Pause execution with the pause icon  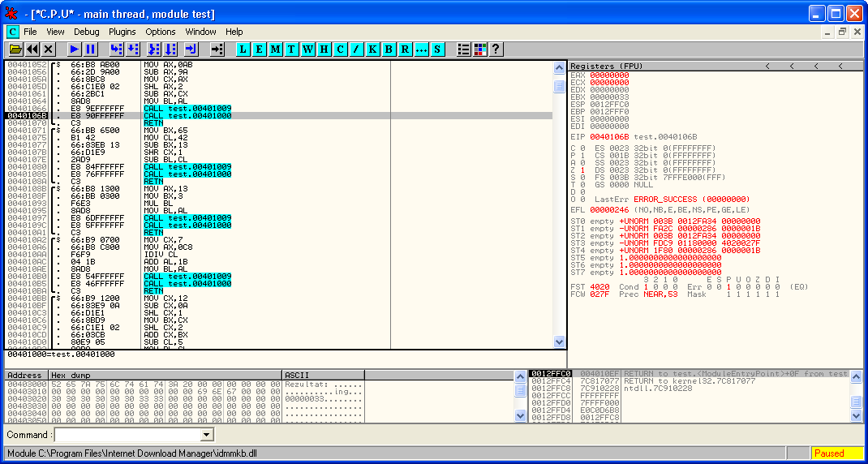pos(91,49)
